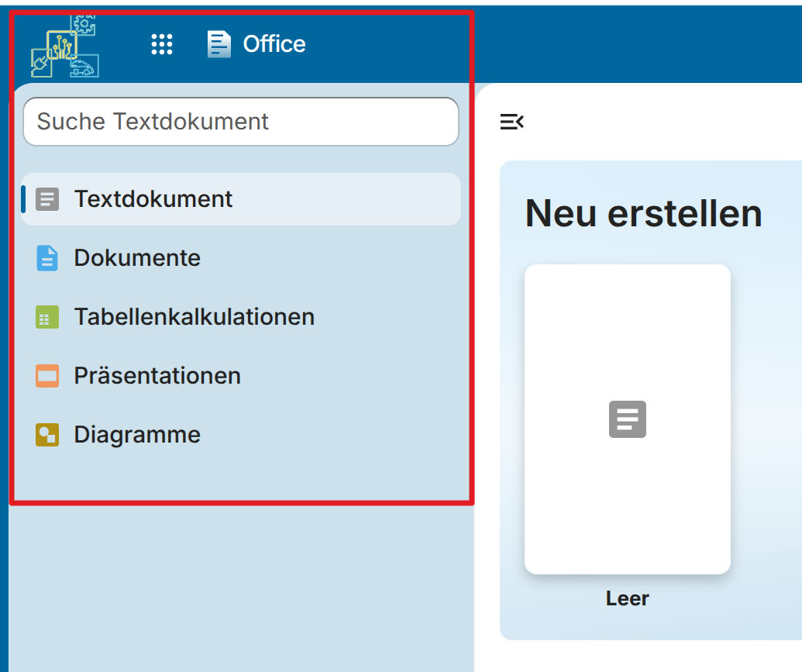The height and width of the screenshot is (672, 802).
Task: Select Textdokument in the sidebar
Action: 241,199
